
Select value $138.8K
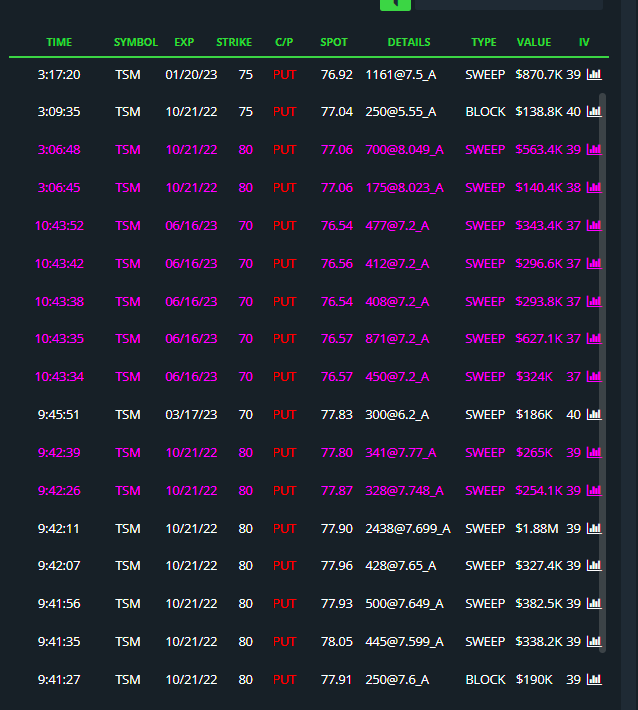538,112
